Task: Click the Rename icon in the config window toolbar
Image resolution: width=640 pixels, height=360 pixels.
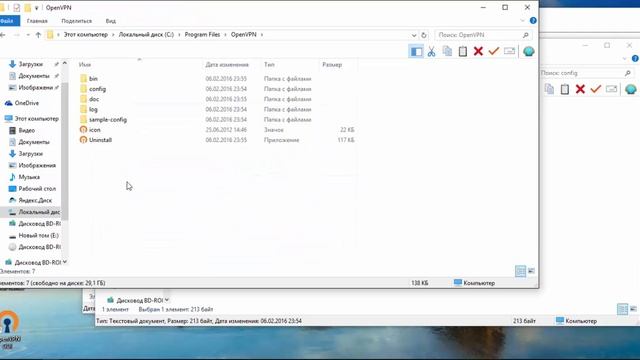Action: pos(611,89)
